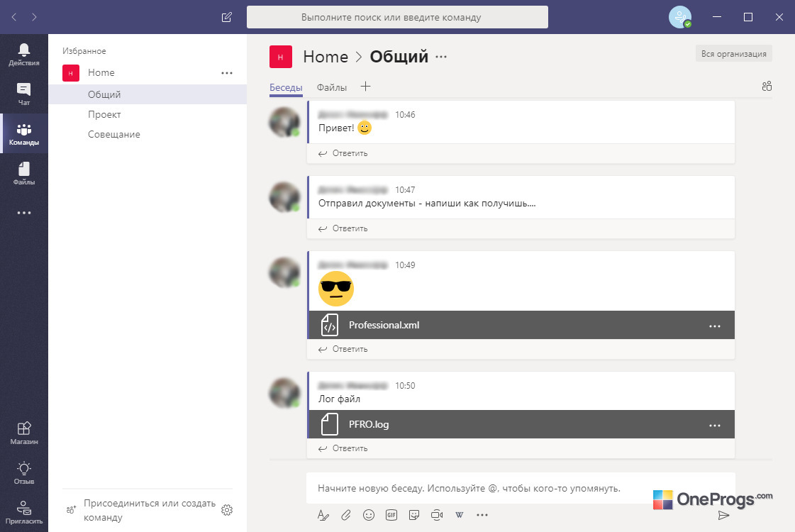Open the emoji picker
Viewport: 795px width, 532px height.
pos(369,515)
